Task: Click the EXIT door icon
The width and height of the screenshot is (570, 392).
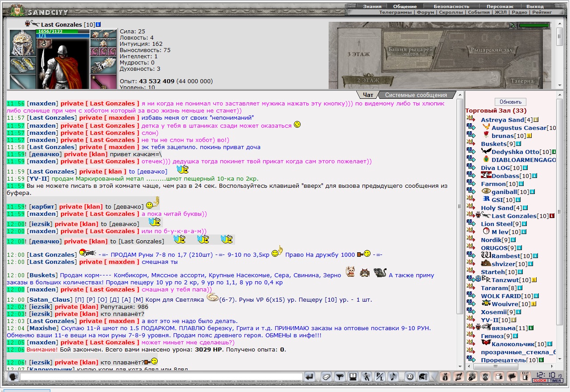Action: point(525,377)
